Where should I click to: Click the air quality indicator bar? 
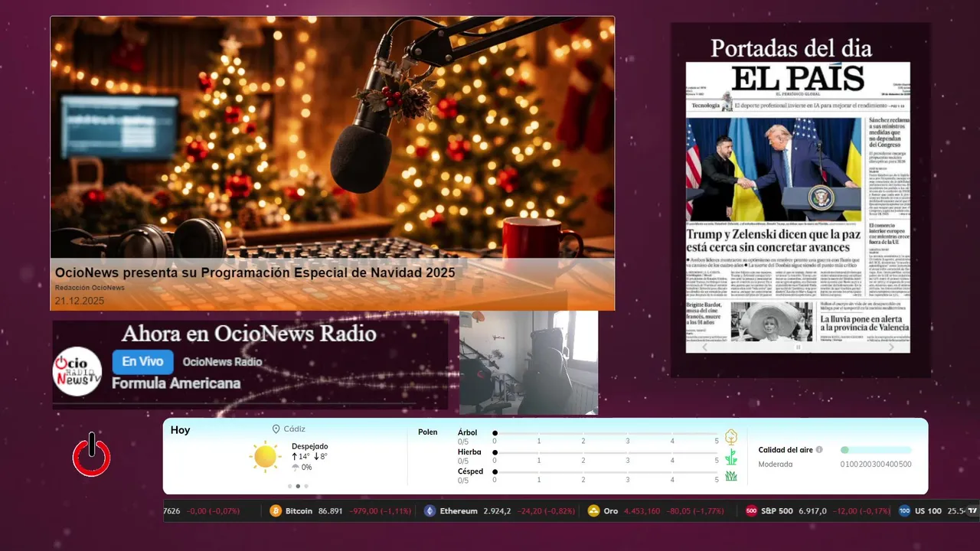[x=876, y=450]
